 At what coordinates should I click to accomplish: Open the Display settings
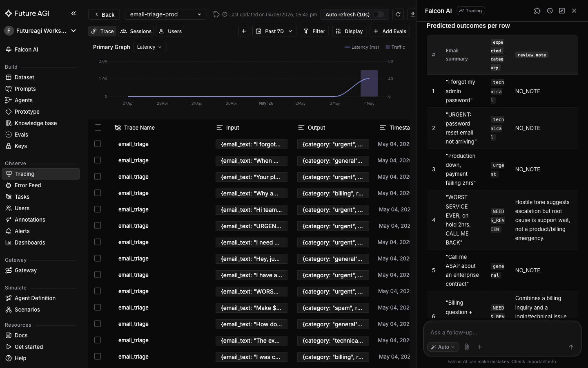[350, 31]
